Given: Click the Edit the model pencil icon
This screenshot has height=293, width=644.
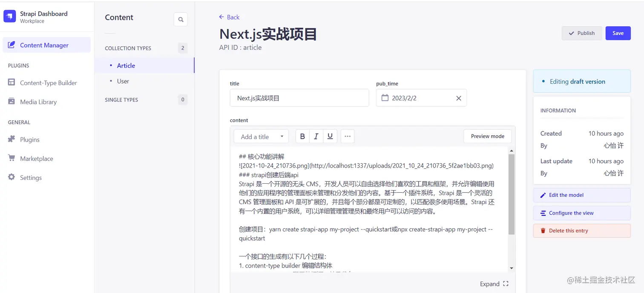Looking at the screenshot, I should pyautogui.click(x=543, y=195).
